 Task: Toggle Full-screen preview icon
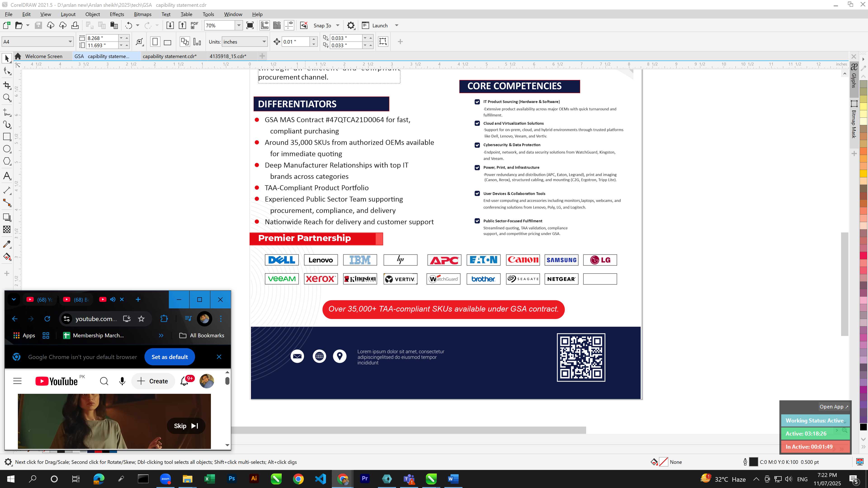coord(250,25)
